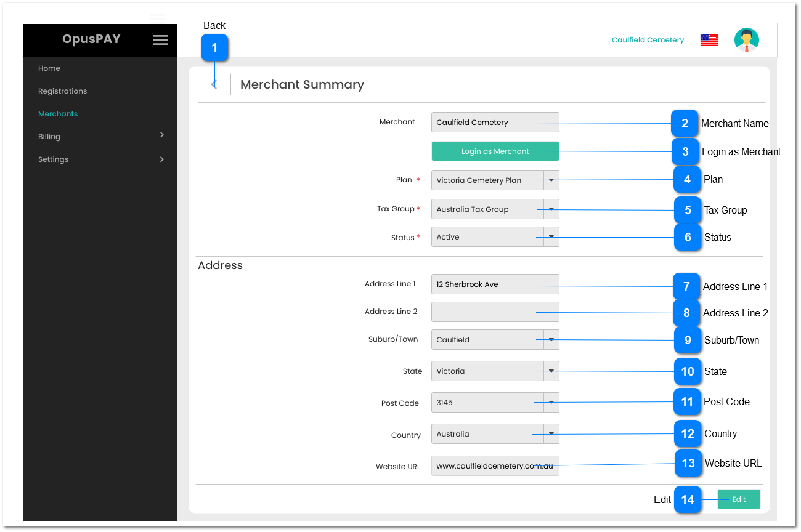Open the Caulfield Cemetery link in header
The image size is (801, 532).
(648, 39)
